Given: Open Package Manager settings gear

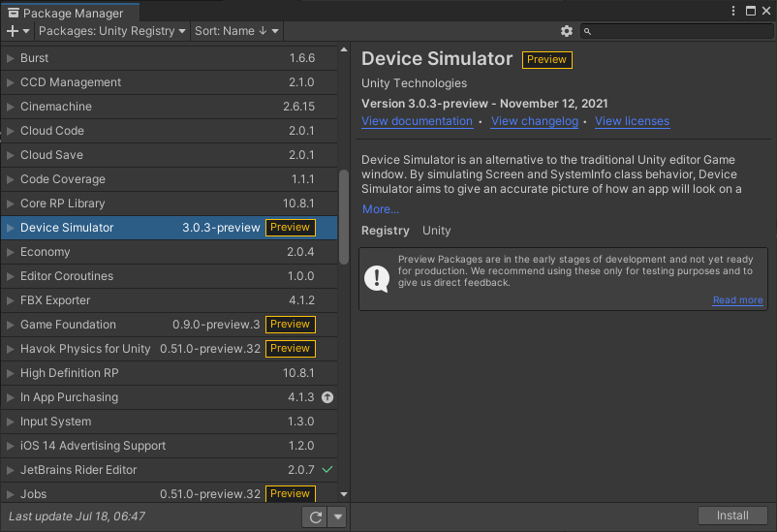Looking at the screenshot, I should (x=567, y=31).
